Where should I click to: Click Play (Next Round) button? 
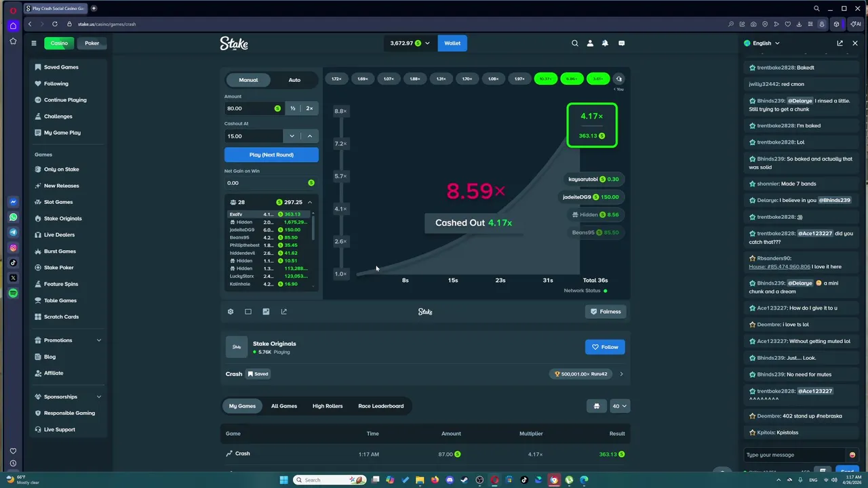[x=271, y=155]
